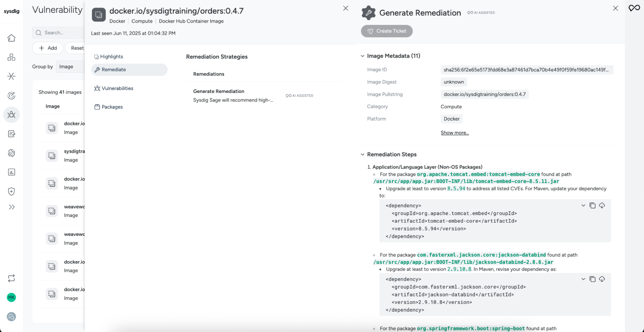
Task: Click the integrations swap-arrows icon in sidebar
Action: pos(11,278)
